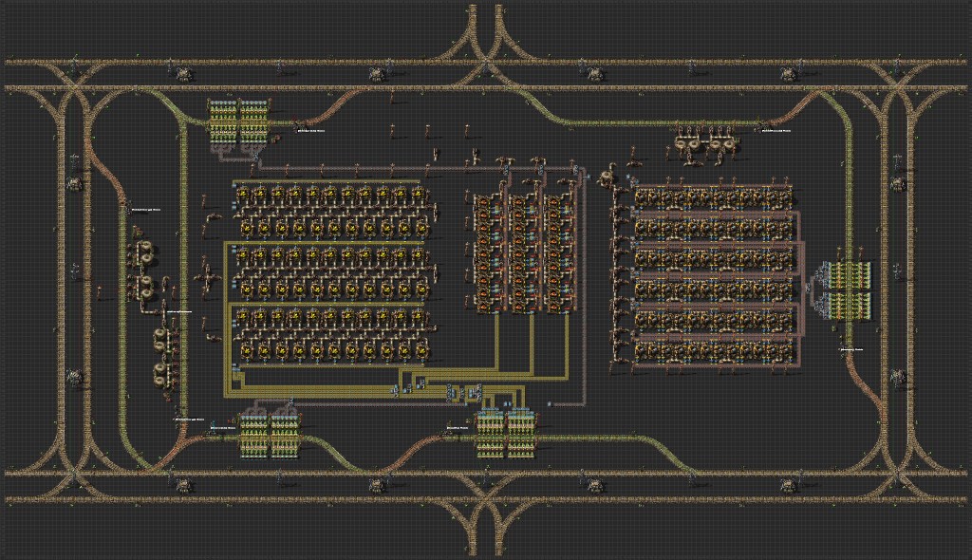Click the rightmost roboport between the bottom rails

pyautogui.click(x=787, y=484)
